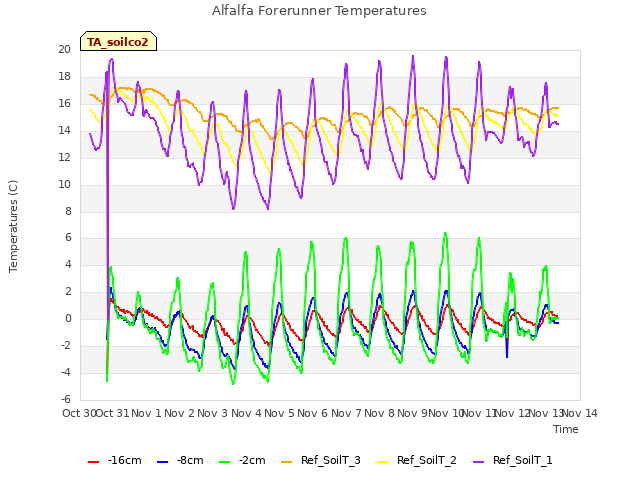This screenshot has width=640, height=480.
Task: Click the green -2cm legend color line
Action: (x=224, y=462)
